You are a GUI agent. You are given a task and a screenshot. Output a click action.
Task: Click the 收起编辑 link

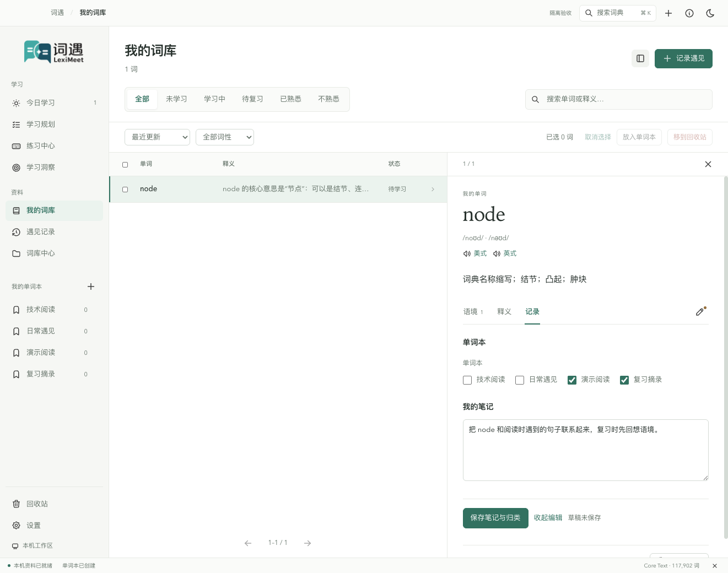[x=548, y=518]
